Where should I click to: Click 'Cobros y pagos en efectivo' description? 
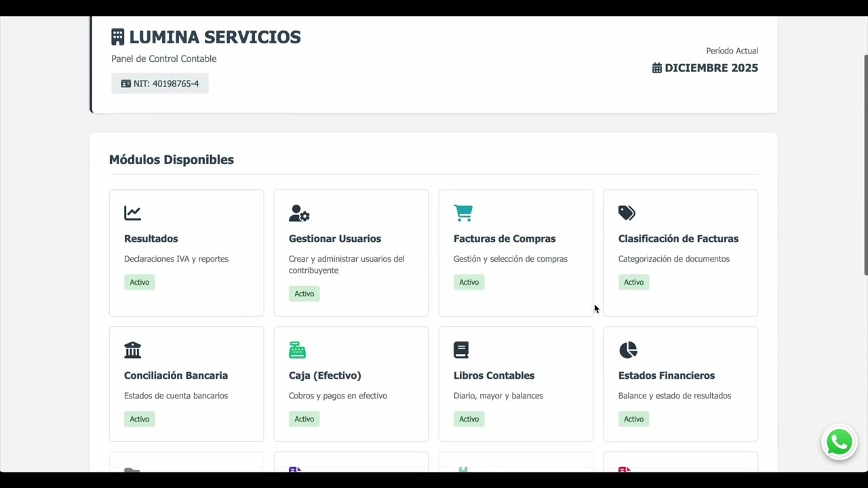[x=338, y=396]
